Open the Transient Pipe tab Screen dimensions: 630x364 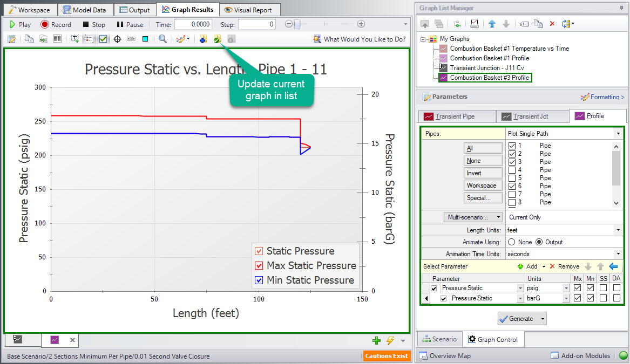coord(458,116)
